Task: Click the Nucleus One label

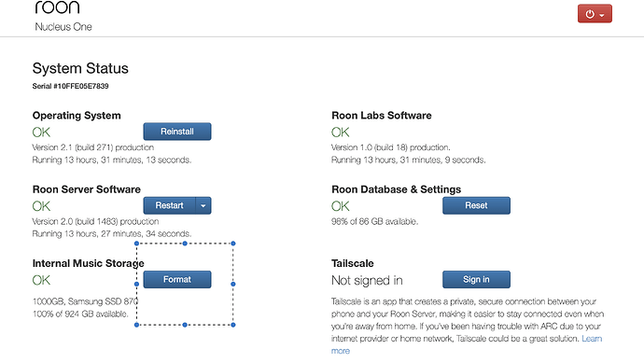Action: (x=63, y=27)
